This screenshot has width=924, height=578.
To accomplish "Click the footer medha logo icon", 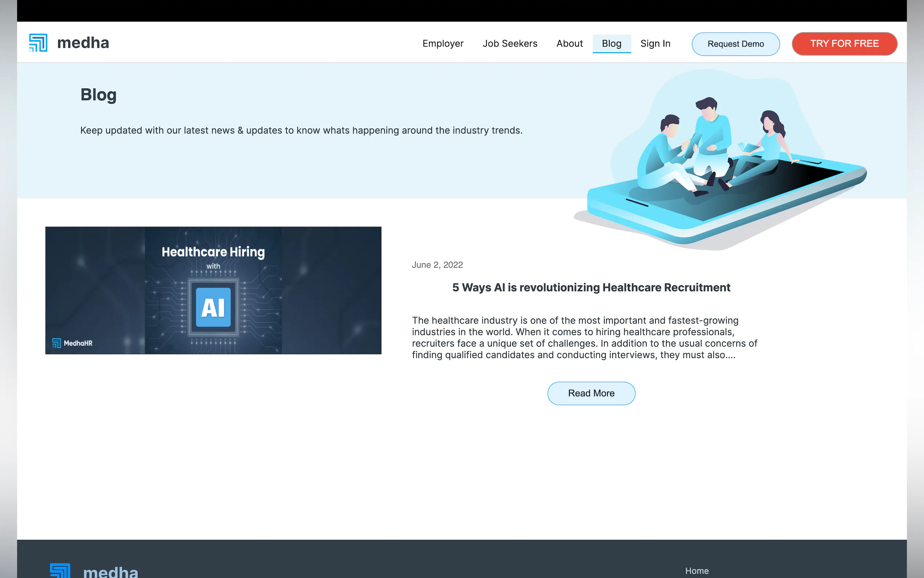I will (x=60, y=571).
